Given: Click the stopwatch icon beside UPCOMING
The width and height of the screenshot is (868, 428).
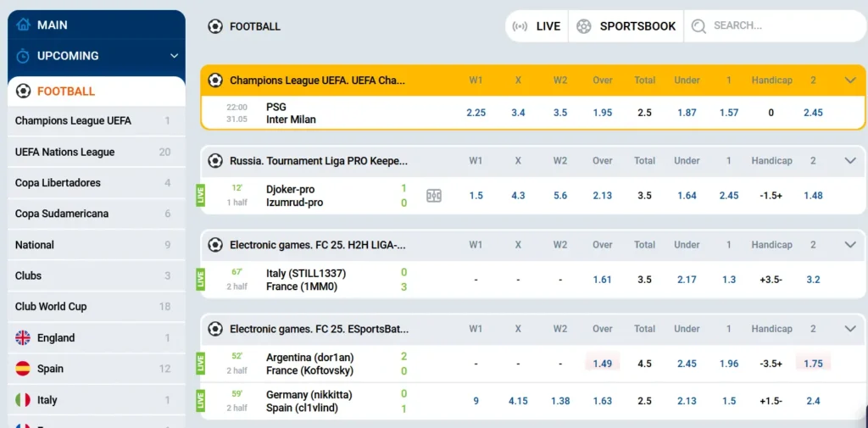Looking at the screenshot, I should pos(24,56).
